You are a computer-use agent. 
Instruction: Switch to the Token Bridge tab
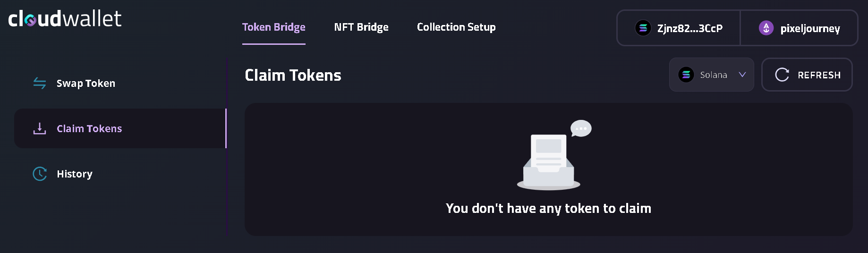tap(274, 27)
